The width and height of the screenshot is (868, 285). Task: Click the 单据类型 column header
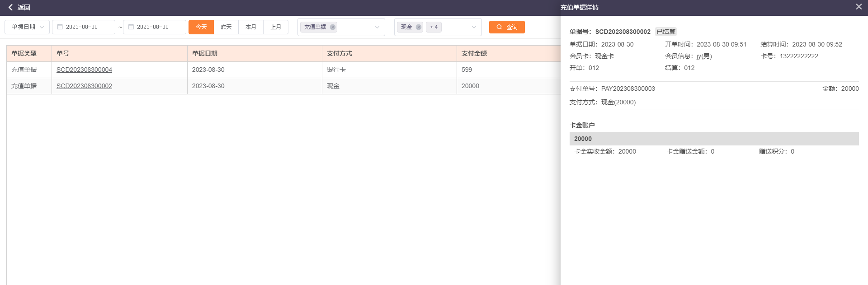point(29,53)
